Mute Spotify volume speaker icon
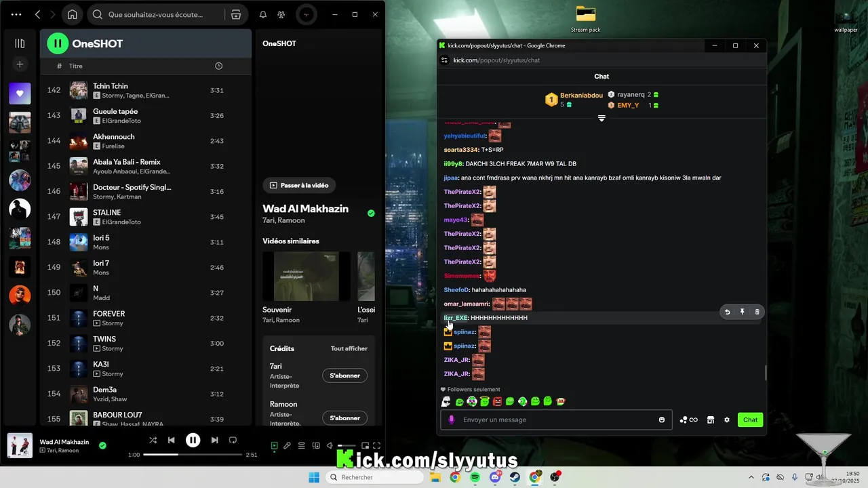This screenshot has width=868, height=488. pos(330,445)
